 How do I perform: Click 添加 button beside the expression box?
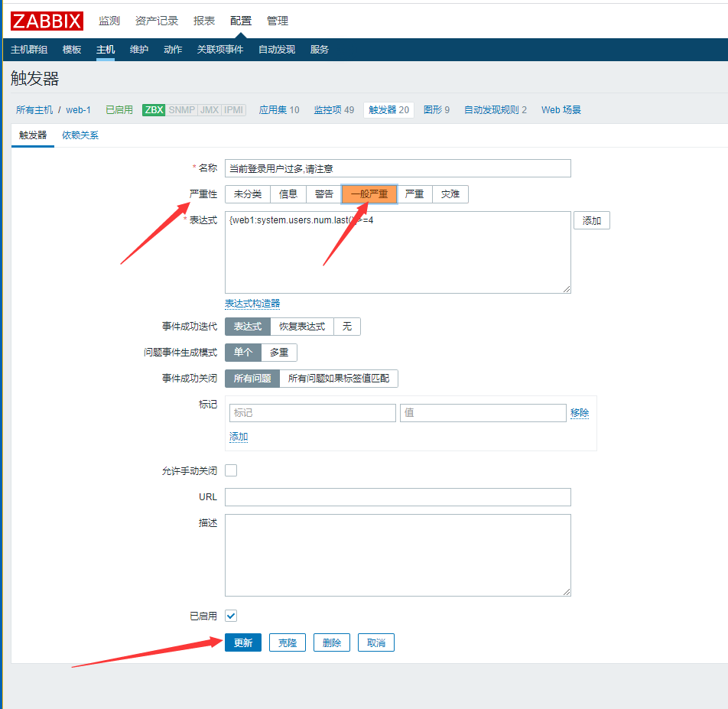pyautogui.click(x=591, y=221)
